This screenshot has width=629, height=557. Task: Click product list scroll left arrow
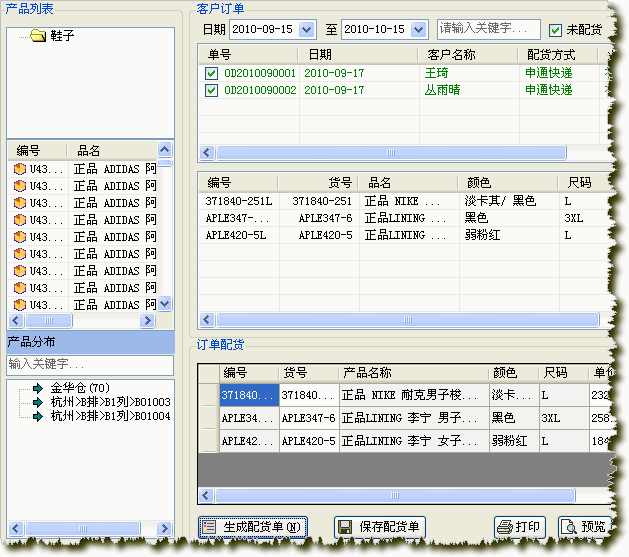pyautogui.click(x=16, y=320)
